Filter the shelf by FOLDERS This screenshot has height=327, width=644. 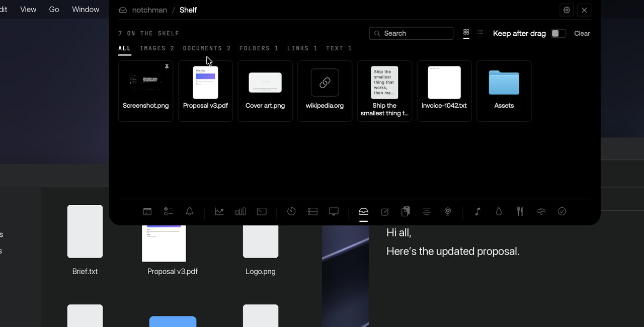coord(259,48)
